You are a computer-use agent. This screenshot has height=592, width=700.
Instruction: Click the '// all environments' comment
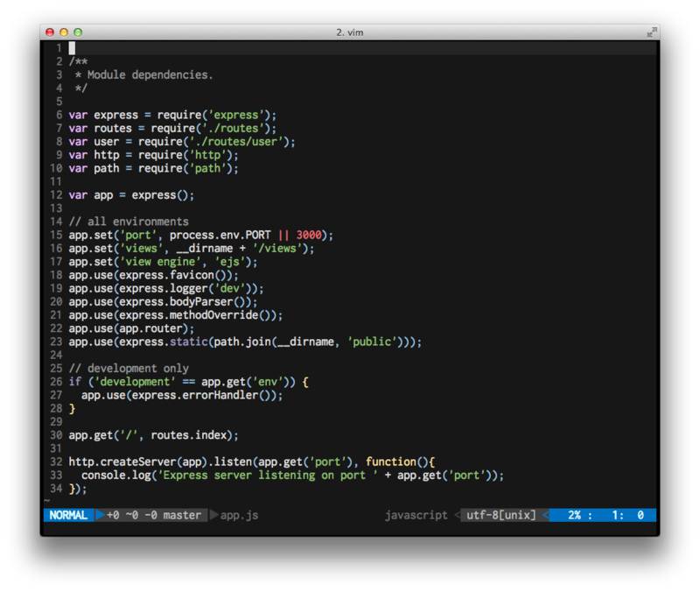click(x=129, y=222)
